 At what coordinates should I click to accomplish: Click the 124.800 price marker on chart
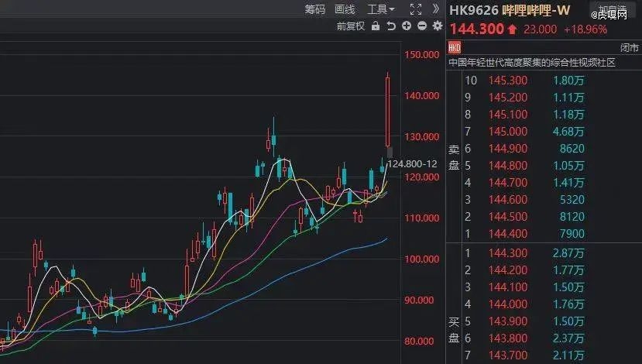click(411, 164)
